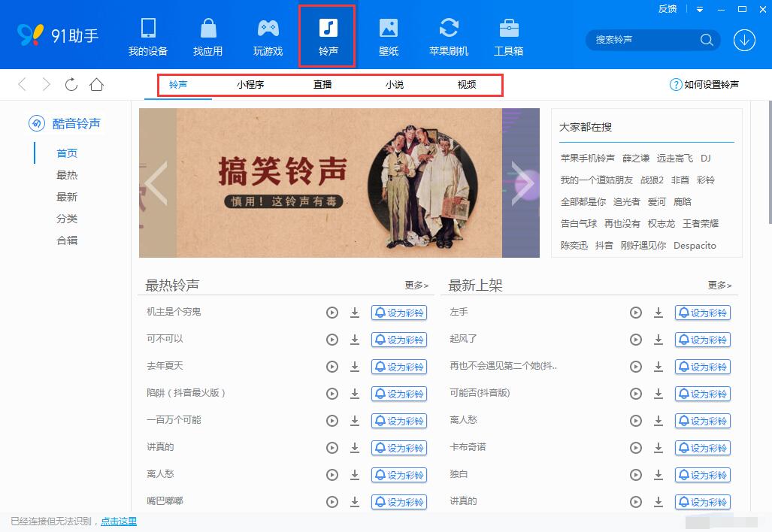The image size is (772, 532).
Task: Click inside the 搜索铃声 search field
Action: coord(646,40)
